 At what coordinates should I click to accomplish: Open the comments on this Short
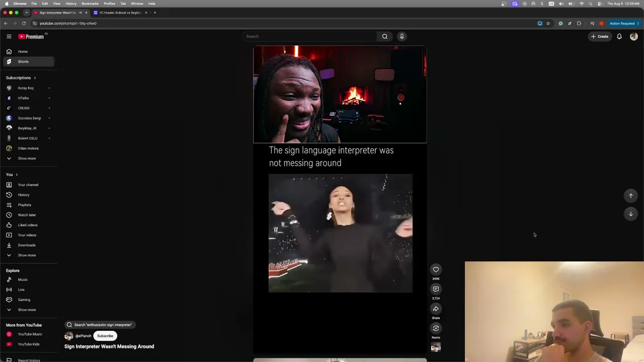point(436,289)
